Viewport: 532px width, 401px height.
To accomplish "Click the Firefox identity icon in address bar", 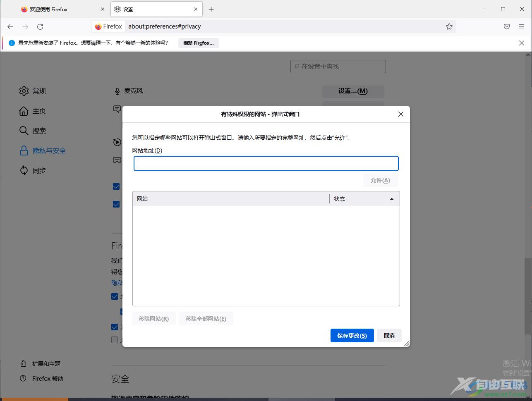I will click(x=108, y=26).
